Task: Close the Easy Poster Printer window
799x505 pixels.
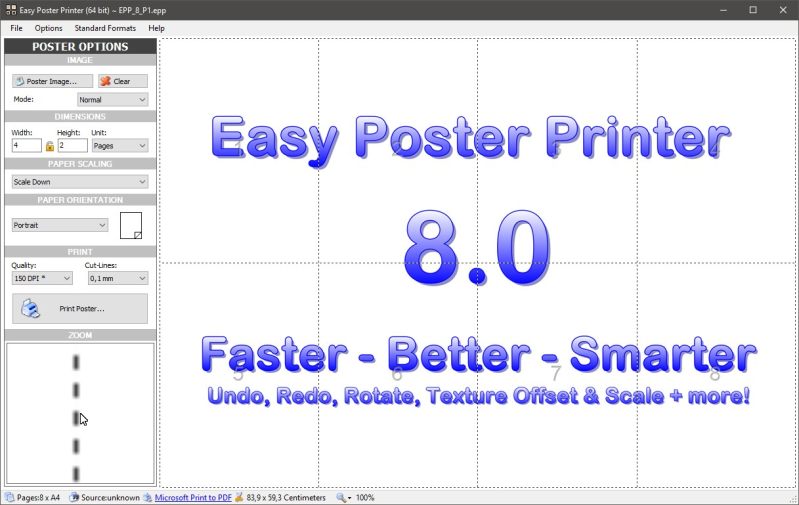Action: [783, 10]
